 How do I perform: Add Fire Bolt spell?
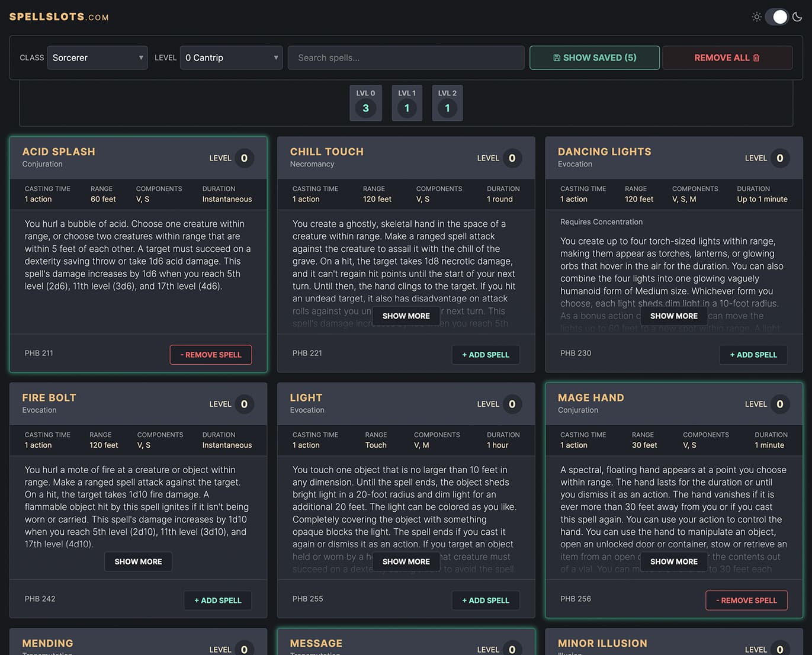(217, 600)
